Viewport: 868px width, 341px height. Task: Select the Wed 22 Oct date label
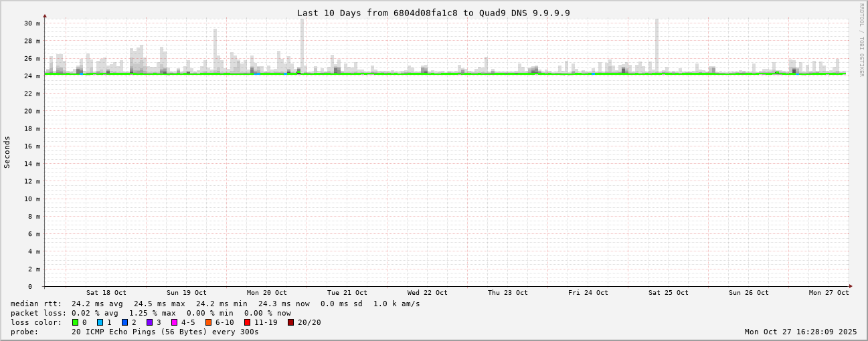pyautogui.click(x=427, y=293)
